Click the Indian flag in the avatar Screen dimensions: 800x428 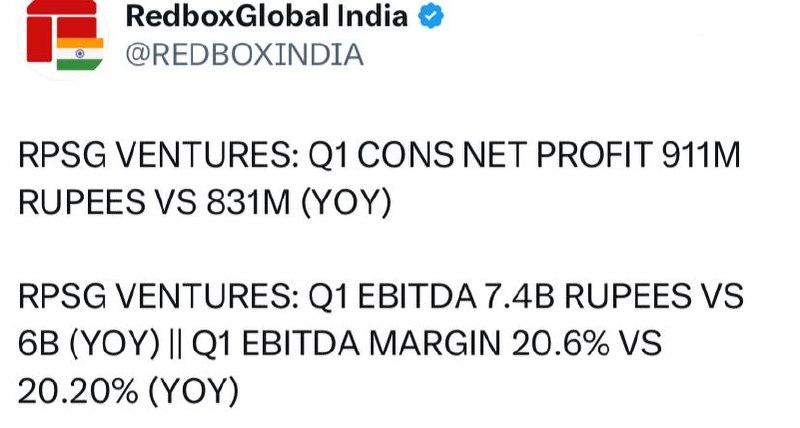click(x=80, y=54)
